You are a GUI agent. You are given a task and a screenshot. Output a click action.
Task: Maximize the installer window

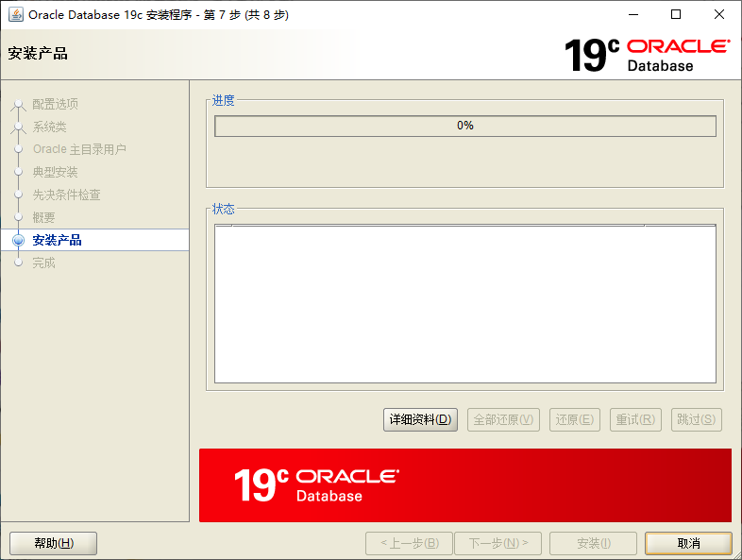(x=676, y=14)
